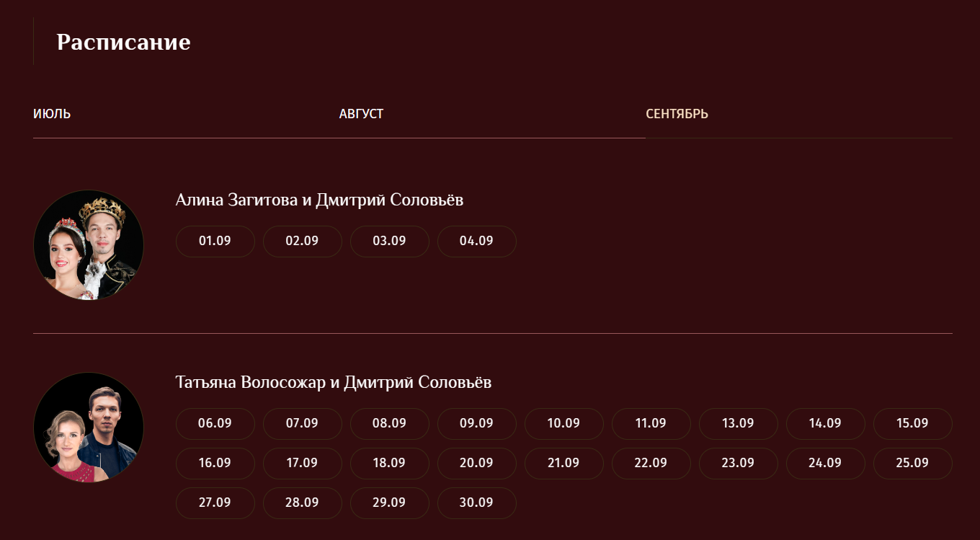Choose the 09.09 date button
The width and height of the screenshot is (980, 540).
pos(476,423)
